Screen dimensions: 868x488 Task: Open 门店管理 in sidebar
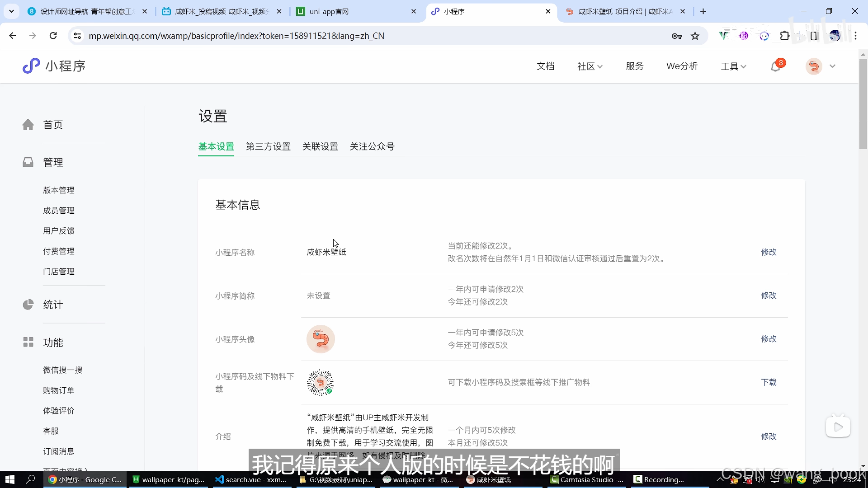[59, 272]
